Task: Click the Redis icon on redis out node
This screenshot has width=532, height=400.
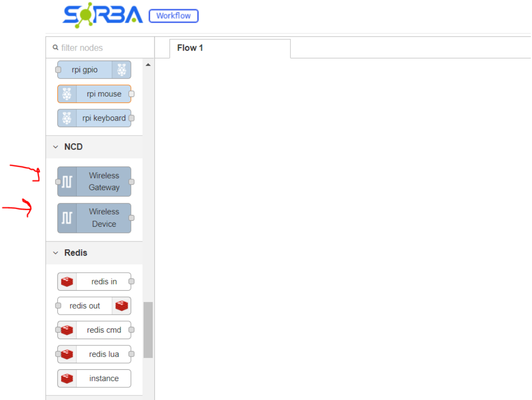Action: (x=121, y=306)
